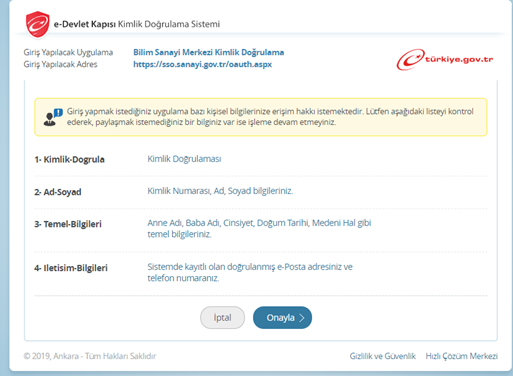Cancel the request with İptal button
Screen dimensions: 513x376
point(222,318)
